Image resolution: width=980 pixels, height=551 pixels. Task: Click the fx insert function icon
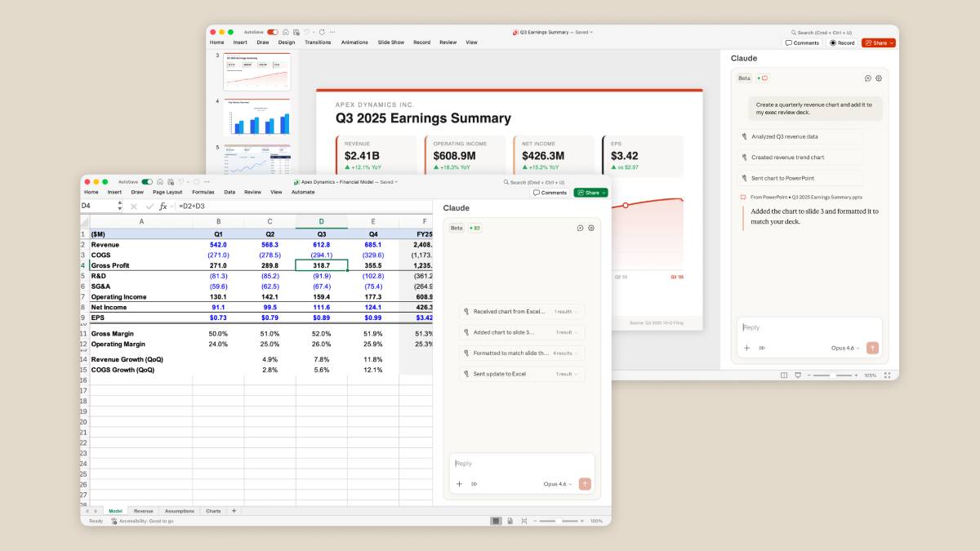(163, 207)
